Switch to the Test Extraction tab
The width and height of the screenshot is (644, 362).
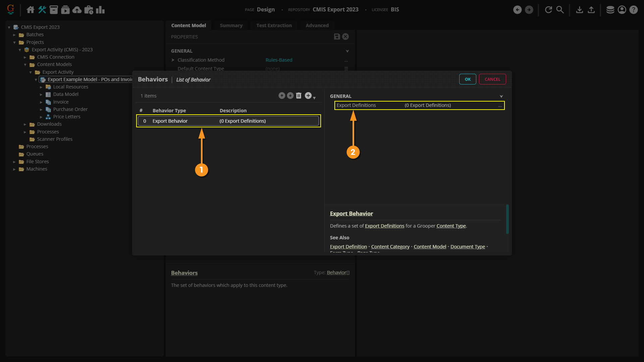(274, 25)
